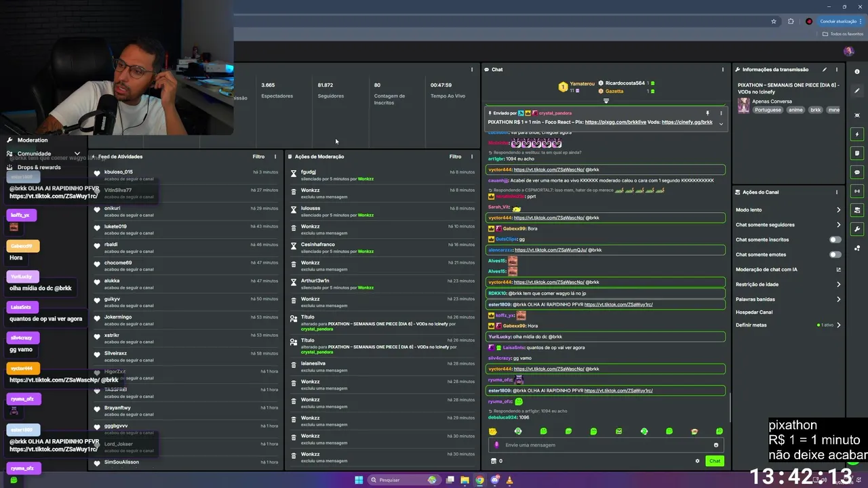Click the Windows Start button
The width and height of the screenshot is (868, 488).
coord(359,480)
